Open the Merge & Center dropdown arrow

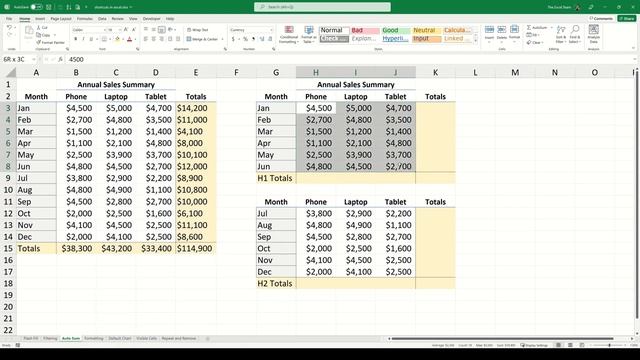[222, 39]
